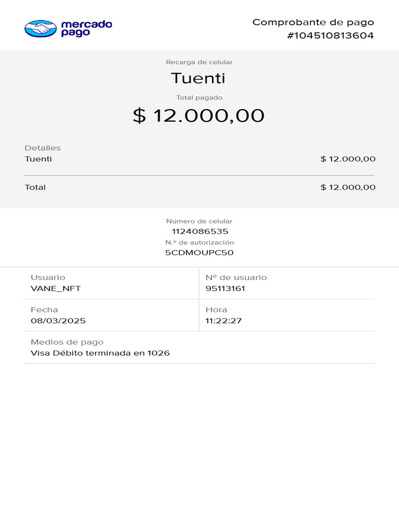Select receipt number #104510813604

click(x=330, y=36)
